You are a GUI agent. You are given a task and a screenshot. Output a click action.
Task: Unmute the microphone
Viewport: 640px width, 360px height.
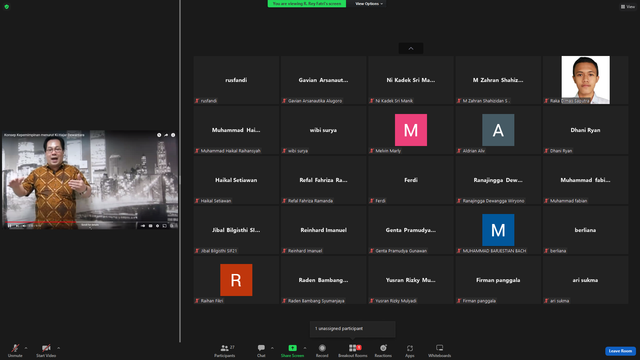[15, 350]
